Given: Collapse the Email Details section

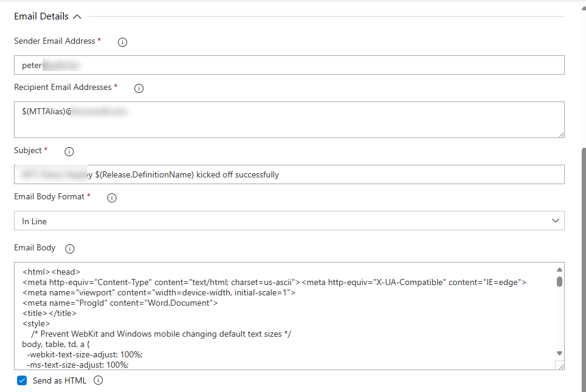Looking at the screenshot, I should [x=76, y=16].
